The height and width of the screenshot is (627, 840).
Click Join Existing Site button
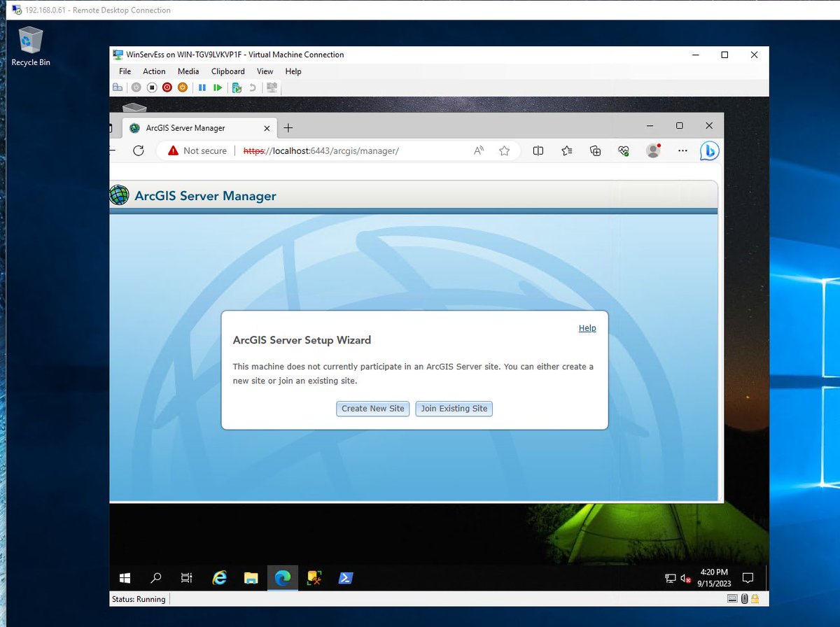(454, 409)
